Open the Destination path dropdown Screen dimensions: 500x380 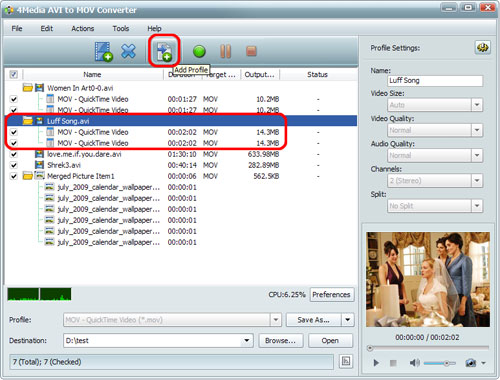[247, 341]
